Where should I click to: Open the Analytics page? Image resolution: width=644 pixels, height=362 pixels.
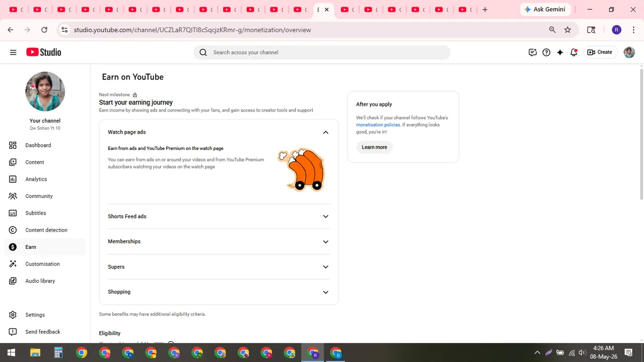point(45,179)
